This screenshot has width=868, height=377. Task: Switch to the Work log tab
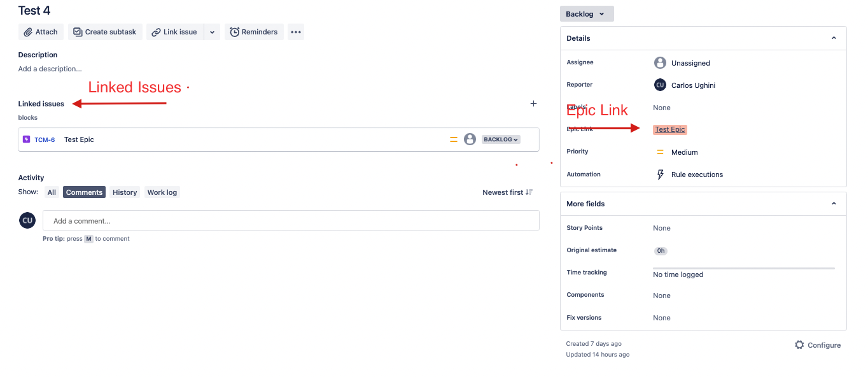pyautogui.click(x=162, y=192)
